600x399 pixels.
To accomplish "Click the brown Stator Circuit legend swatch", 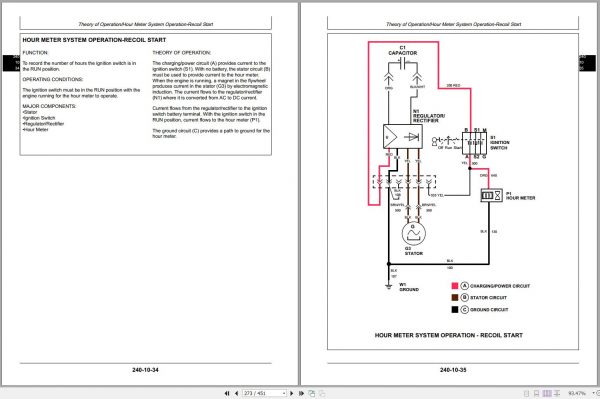I will click(455, 298).
